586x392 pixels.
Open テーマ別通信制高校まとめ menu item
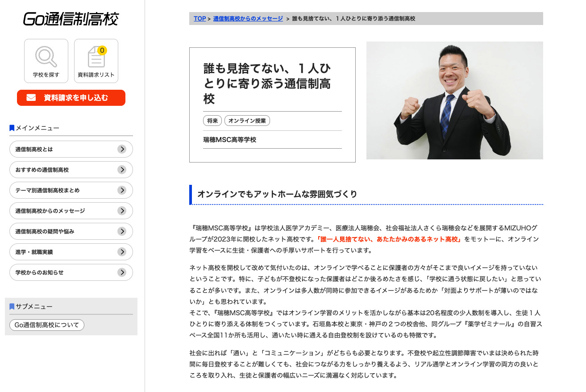pos(71,190)
